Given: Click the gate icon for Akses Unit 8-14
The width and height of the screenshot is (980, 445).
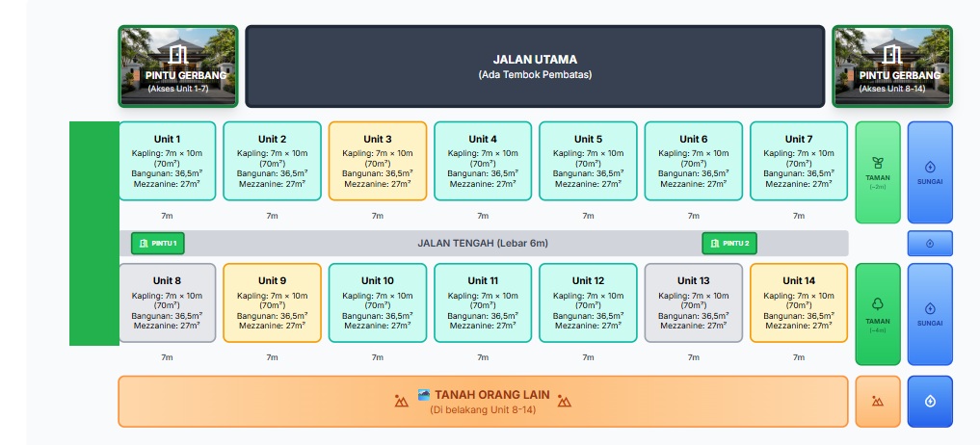Looking at the screenshot, I should (892, 54).
